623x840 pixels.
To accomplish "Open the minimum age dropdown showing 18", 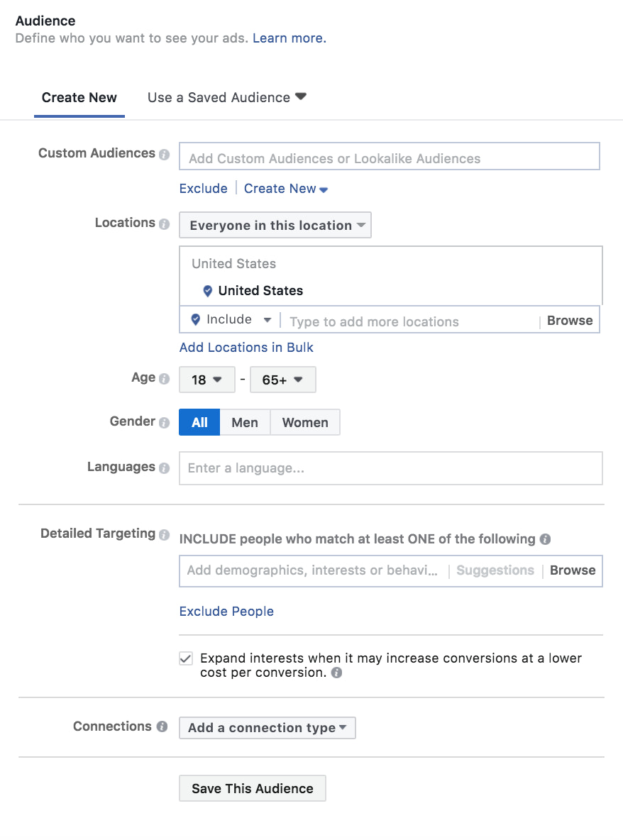I will pyautogui.click(x=206, y=380).
